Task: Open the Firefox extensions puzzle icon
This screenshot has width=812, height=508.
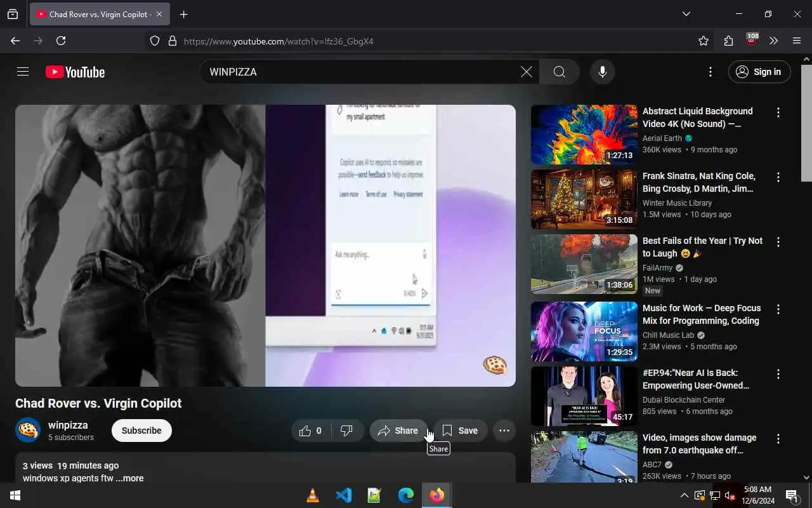Action: point(728,41)
